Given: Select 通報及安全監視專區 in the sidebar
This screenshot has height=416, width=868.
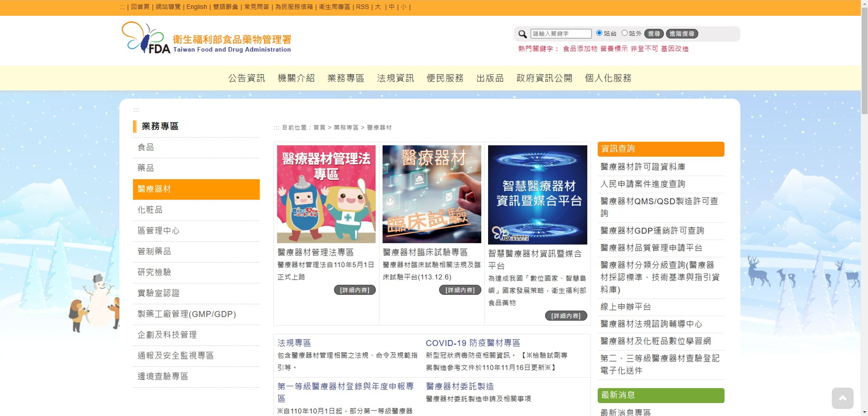Looking at the screenshot, I should pos(196,356).
